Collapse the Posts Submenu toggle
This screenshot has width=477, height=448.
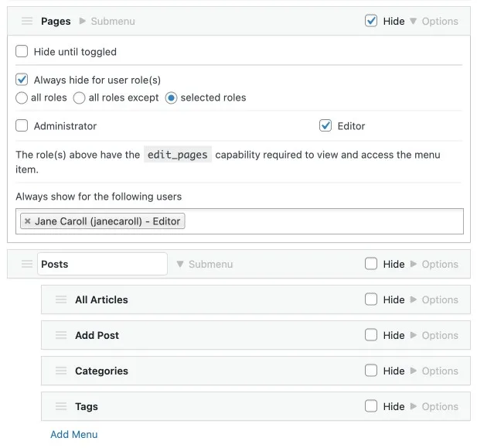[x=204, y=265]
